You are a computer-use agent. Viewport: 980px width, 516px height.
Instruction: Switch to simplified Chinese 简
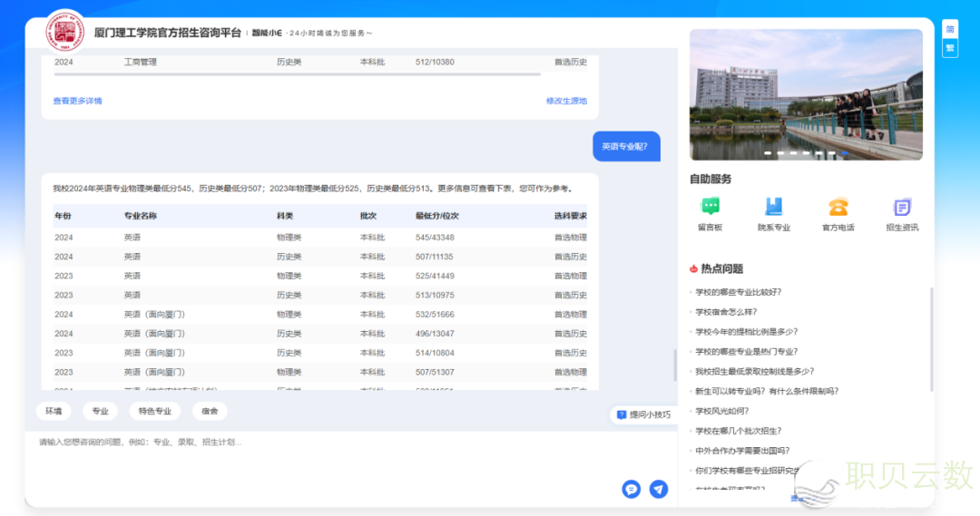pos(950,29)
